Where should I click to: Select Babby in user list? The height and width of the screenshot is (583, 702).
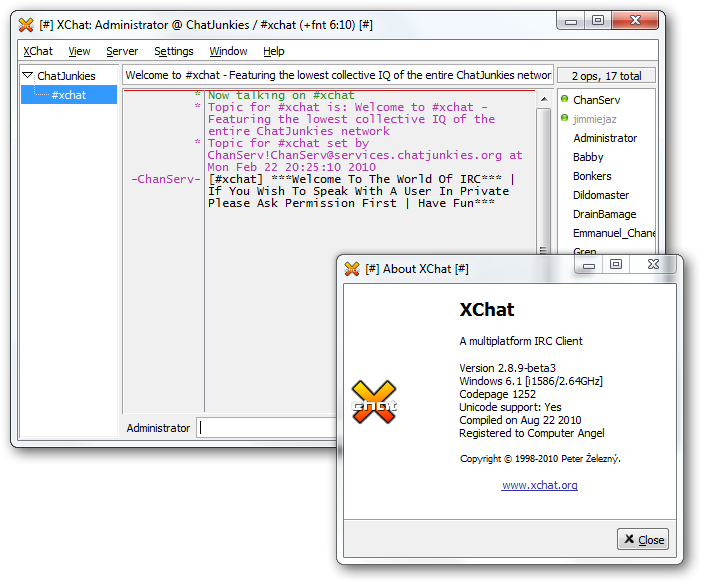coord(588,157)
